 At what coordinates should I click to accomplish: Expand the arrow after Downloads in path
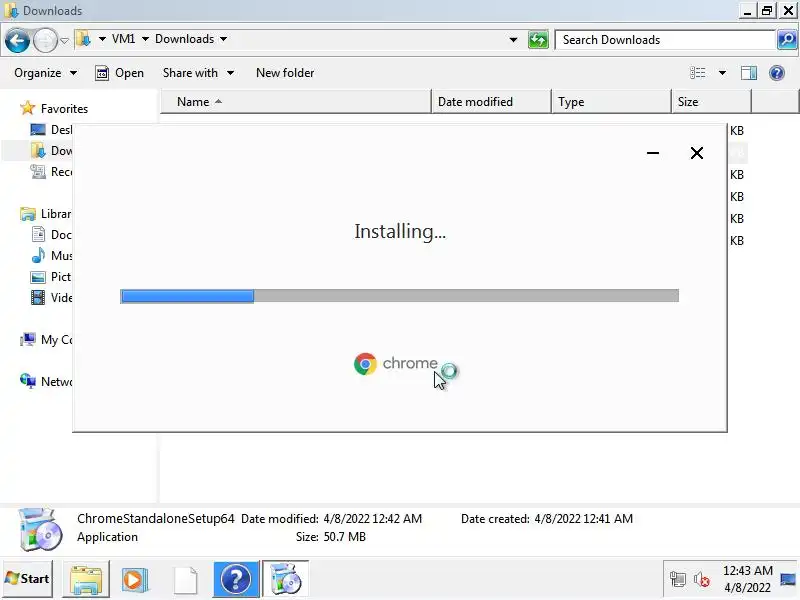223,39
